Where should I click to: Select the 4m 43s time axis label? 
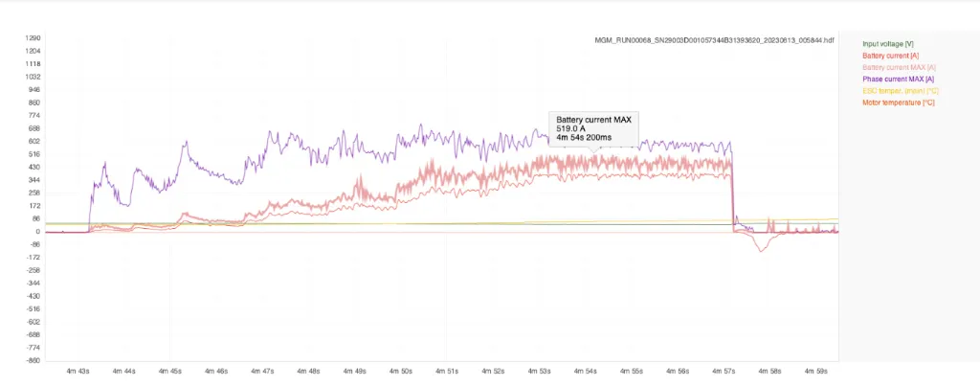(79, 370)
